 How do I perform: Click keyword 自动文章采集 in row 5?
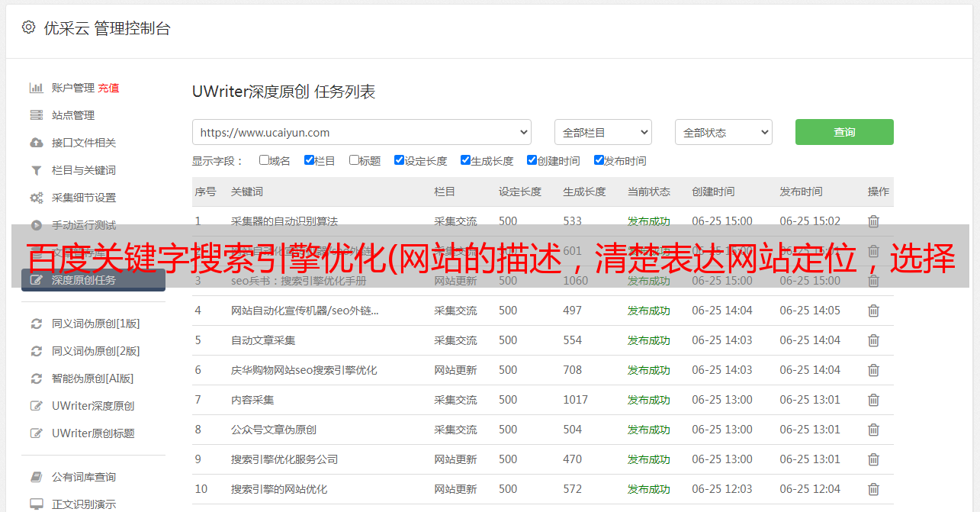263,340
